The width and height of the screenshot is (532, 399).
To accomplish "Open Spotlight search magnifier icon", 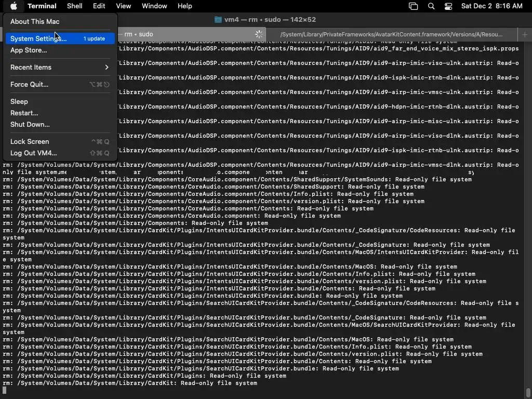I will (x=431, y=6).
